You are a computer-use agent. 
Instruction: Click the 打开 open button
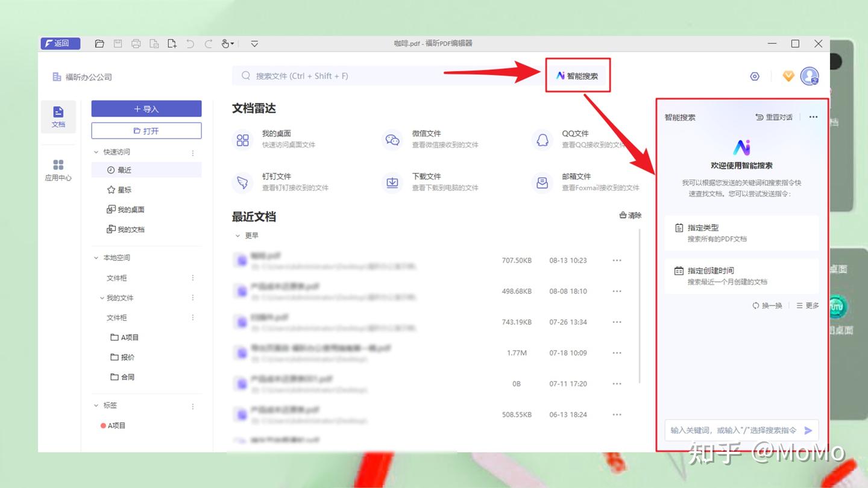[x=146, y=131]
